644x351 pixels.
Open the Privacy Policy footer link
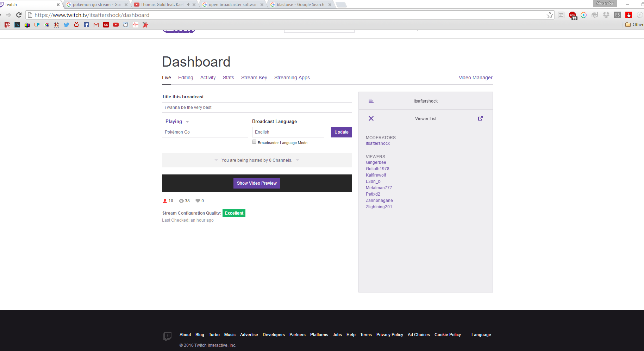pyautogui.click(x=389, y=335)
